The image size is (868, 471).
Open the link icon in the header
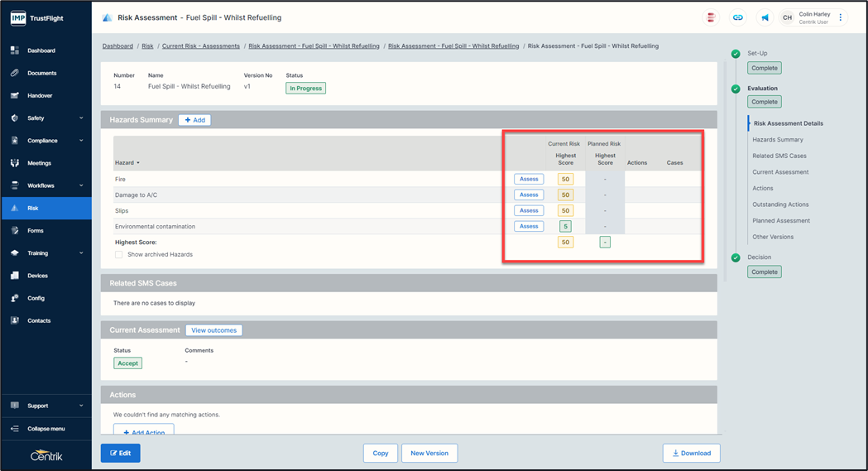point(737,17)
